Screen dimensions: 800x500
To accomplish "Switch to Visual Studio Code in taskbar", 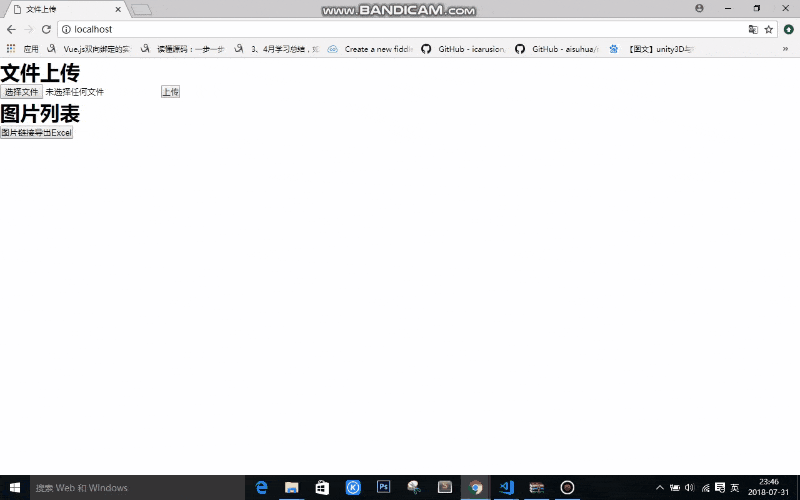I will (506, 488).
